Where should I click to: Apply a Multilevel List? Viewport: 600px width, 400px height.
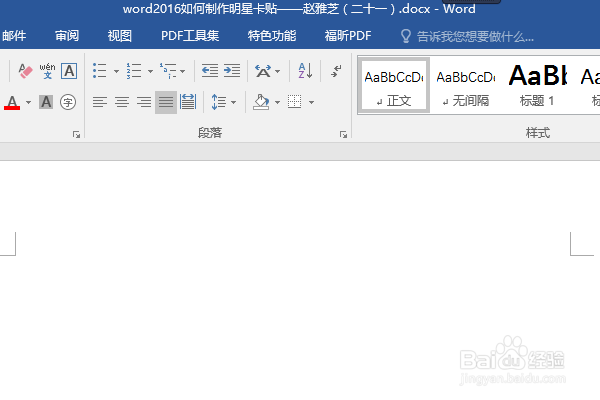(168, 71)
